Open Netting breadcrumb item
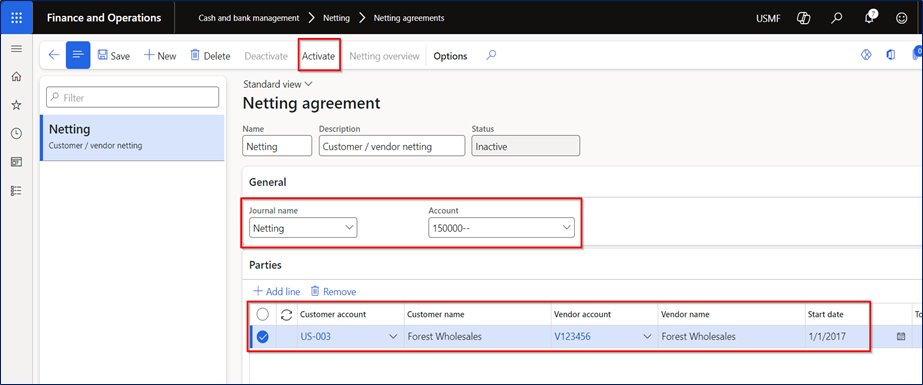The image size is (923, 385). pos(336,18)
